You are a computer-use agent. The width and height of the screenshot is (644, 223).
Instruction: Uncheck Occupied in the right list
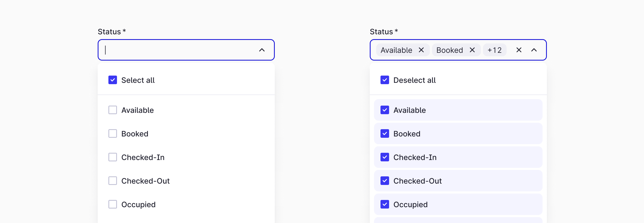coord(385,204)
